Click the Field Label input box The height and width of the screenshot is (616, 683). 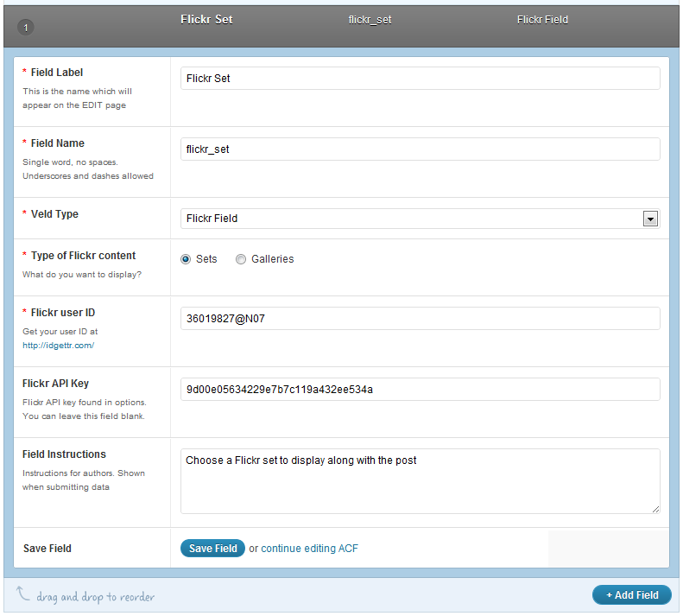[x=420, y=79]
